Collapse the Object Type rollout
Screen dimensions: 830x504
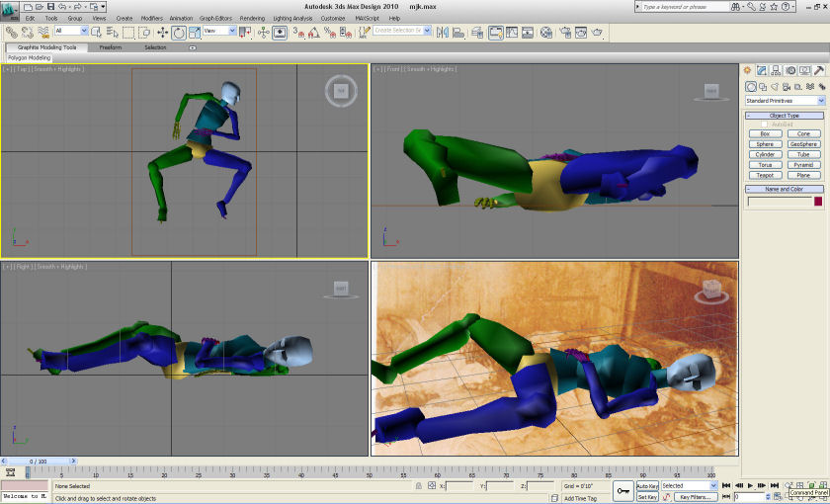785,116
